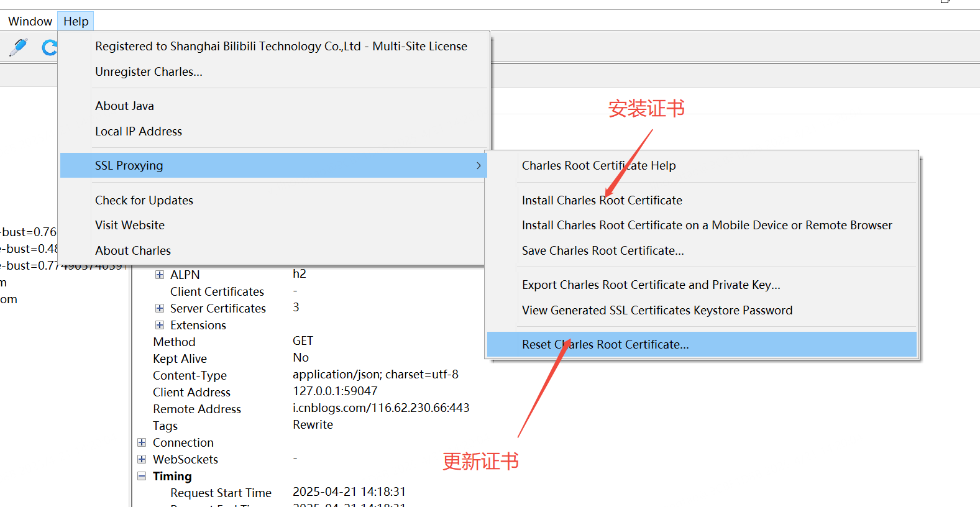Image resolution: width=980 pixels, height=507 pixels.
Task: Select install certificate on Mobile Device option
Action: (x=707, y=225)
